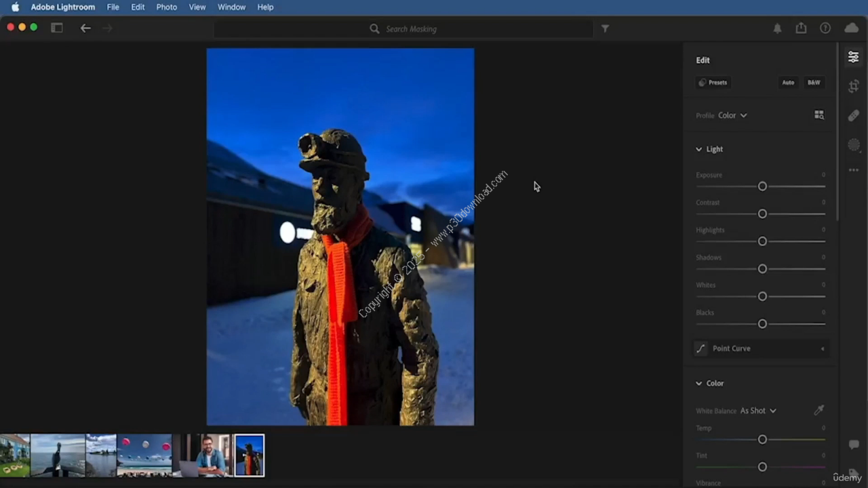Pick white balance with eyedropper
868x488 pixels.
[818, 410]
